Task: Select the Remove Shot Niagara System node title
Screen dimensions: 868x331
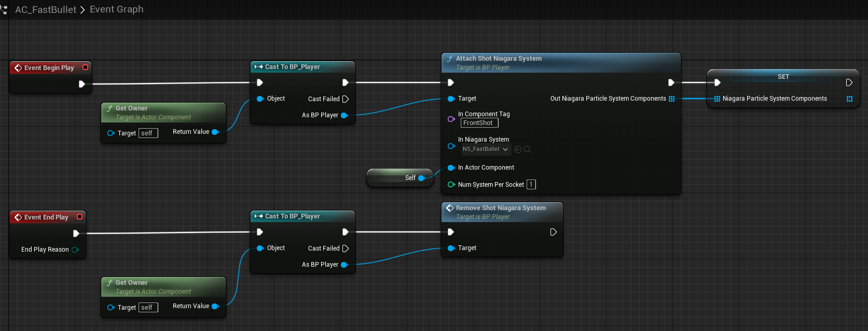Action: [501, 208]
